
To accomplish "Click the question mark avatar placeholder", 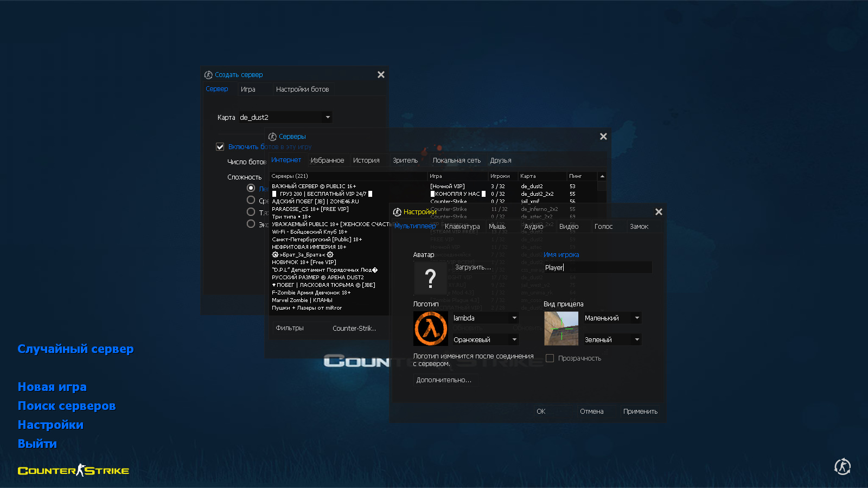I will (x=430, y=278).
